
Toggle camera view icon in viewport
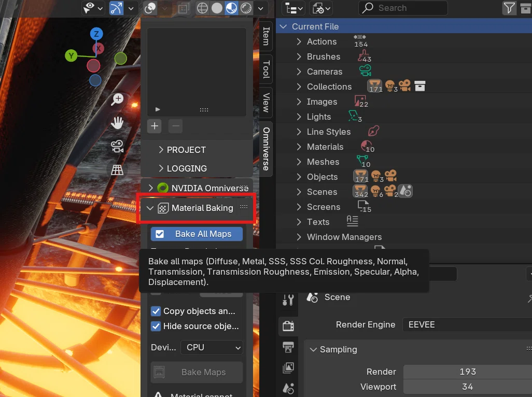117,147
